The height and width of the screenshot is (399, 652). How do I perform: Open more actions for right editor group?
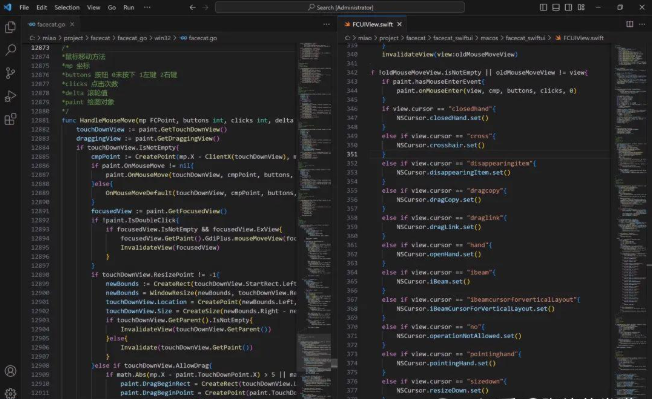pyautogui.click(x=642, y=24)
